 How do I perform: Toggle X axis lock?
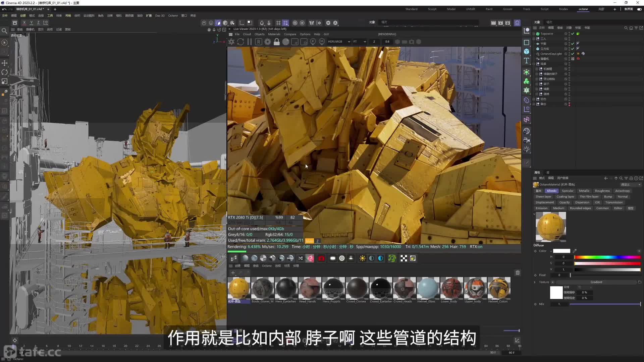coord(24,23)
